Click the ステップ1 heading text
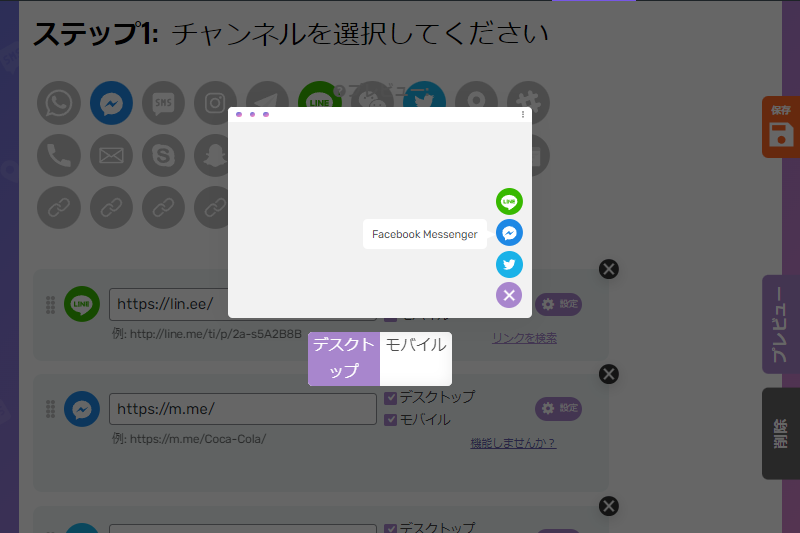The height and width of the screenshot is (533, 800). 96,34
